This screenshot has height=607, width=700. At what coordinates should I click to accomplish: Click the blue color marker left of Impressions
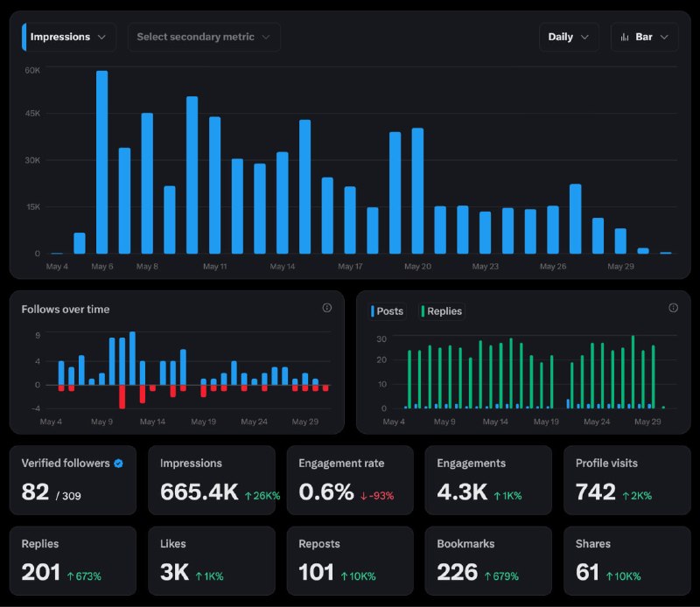point(24,37)
